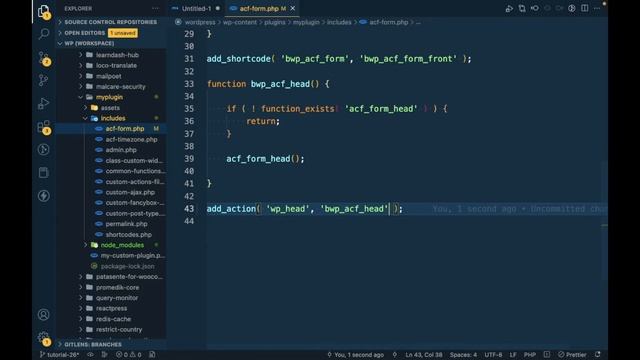
Task: Close the acf-form.php tab
Action: point(293,8)
